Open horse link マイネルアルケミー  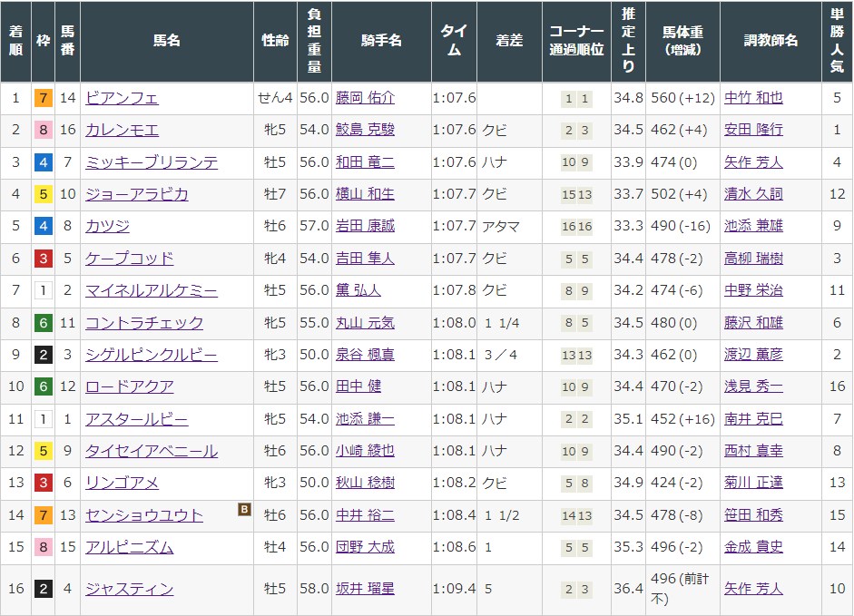(152, 290)
